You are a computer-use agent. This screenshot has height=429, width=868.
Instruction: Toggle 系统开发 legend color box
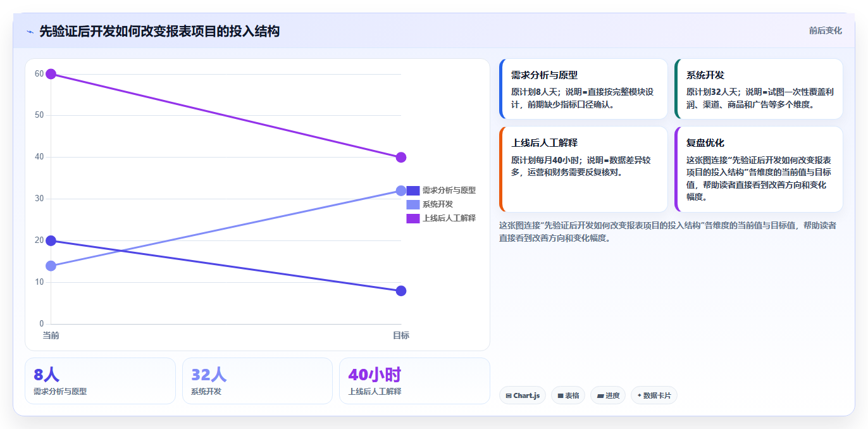[x=412, y=204]
